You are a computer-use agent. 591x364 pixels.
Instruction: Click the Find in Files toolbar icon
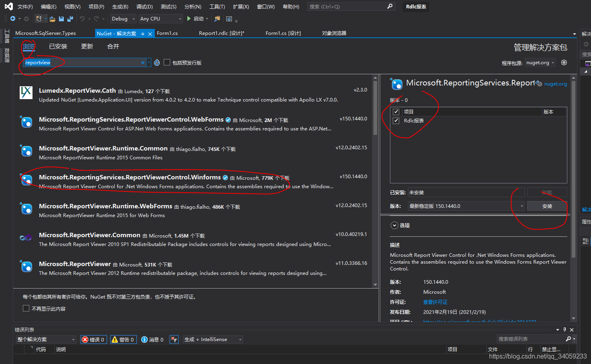(217, 19)
